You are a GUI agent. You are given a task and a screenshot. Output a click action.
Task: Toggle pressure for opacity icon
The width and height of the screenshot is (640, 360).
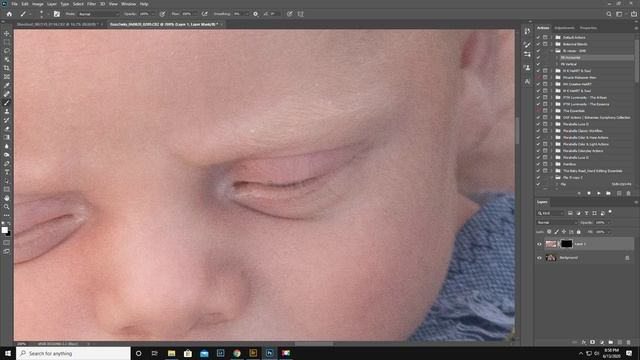(x=162, y=14)
